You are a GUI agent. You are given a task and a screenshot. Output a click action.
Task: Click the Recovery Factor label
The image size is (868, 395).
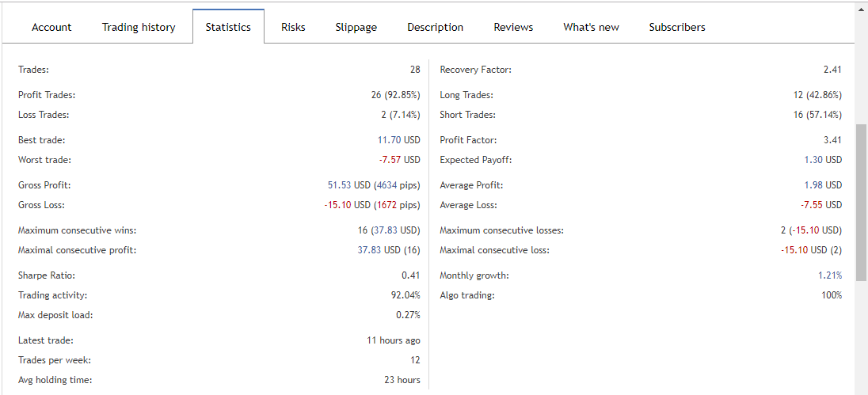click(x=475, y=70)
